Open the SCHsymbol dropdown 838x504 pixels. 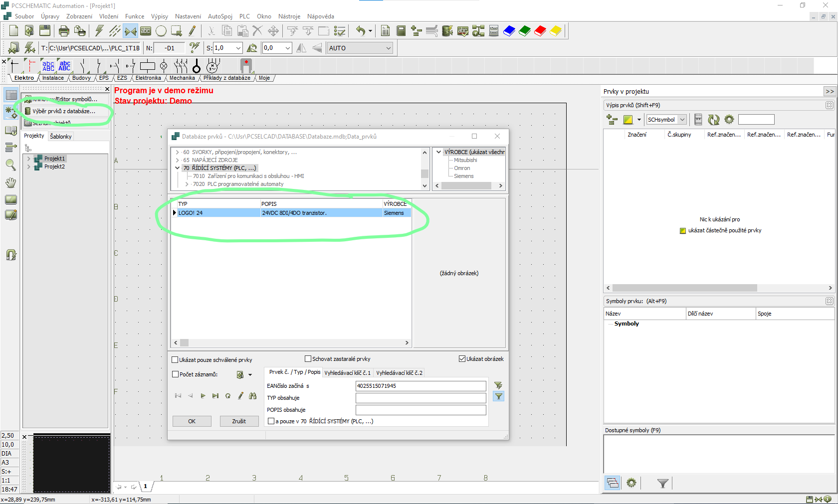point(682,120)
